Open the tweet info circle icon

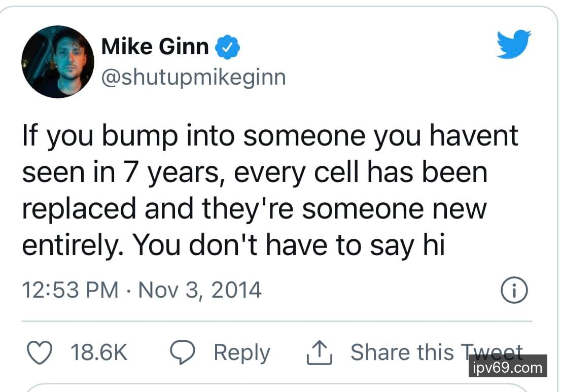click(x=514, y=291)
